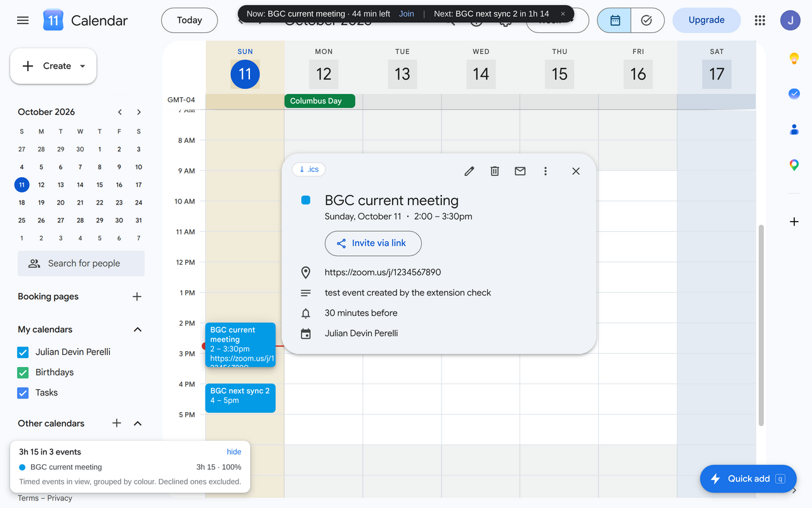Image resolution: width=812 pixels, height=508 pixels.
Task: Switch to the Calendar view icon
Action: [615, 20]
